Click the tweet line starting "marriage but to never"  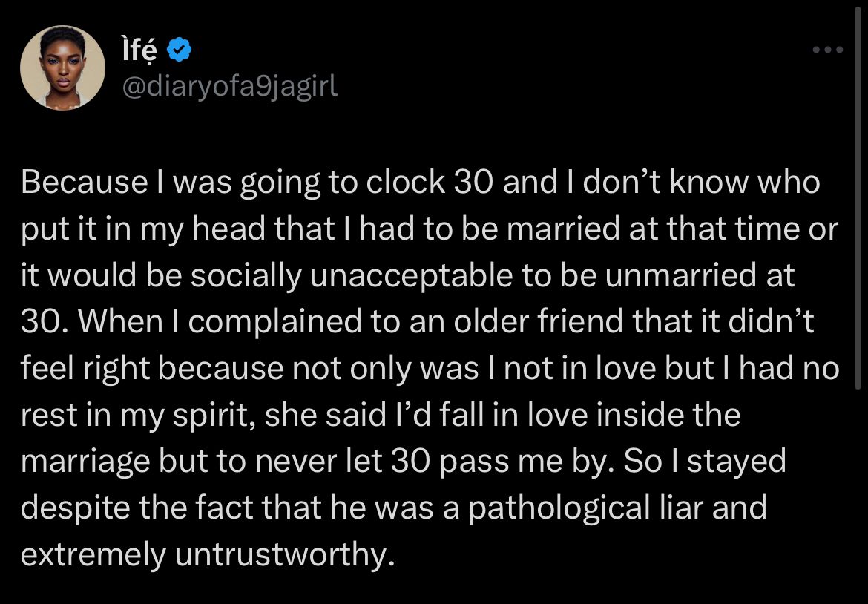coord(403,462)
